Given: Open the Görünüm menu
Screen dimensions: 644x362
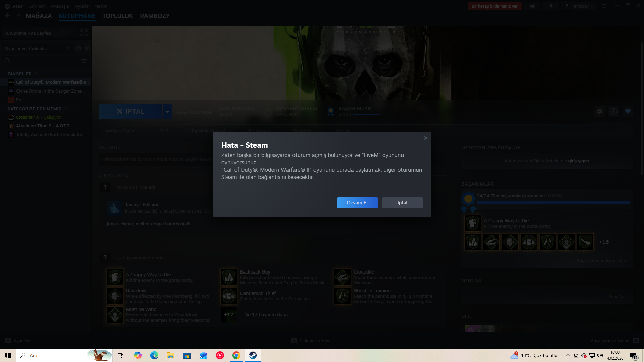Looking at the screenshot, I should point(37,6).
